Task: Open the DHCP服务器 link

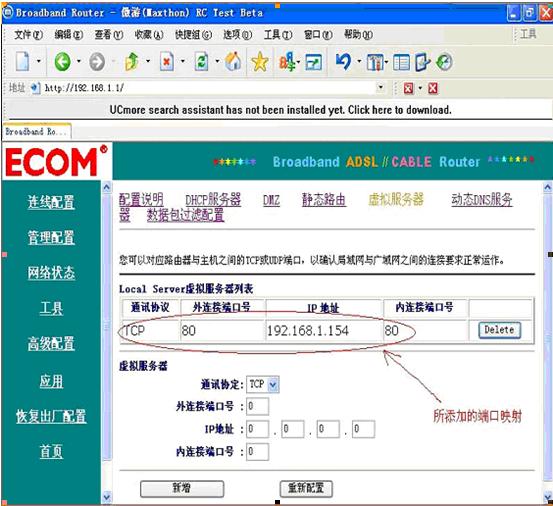Action: [213, 200]
